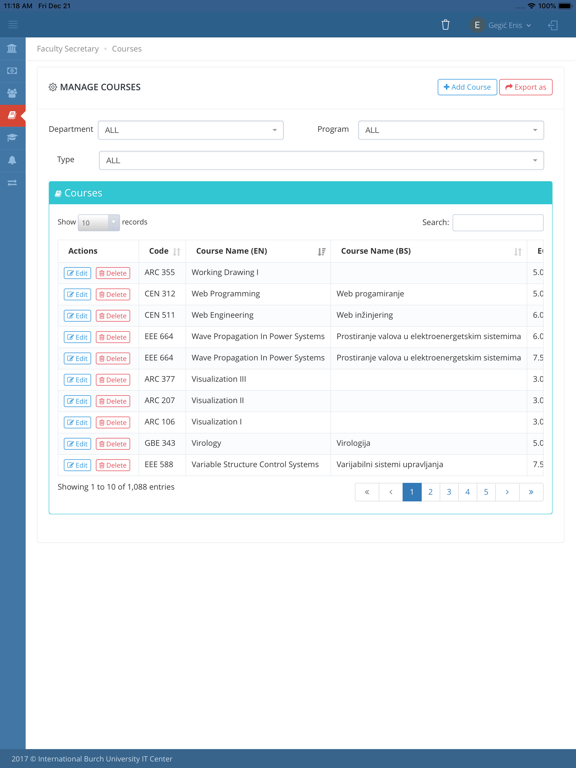This screenshot has height=768, width=576.
Task: Open the Type ALL dropdown
Action: coord(321,161)
